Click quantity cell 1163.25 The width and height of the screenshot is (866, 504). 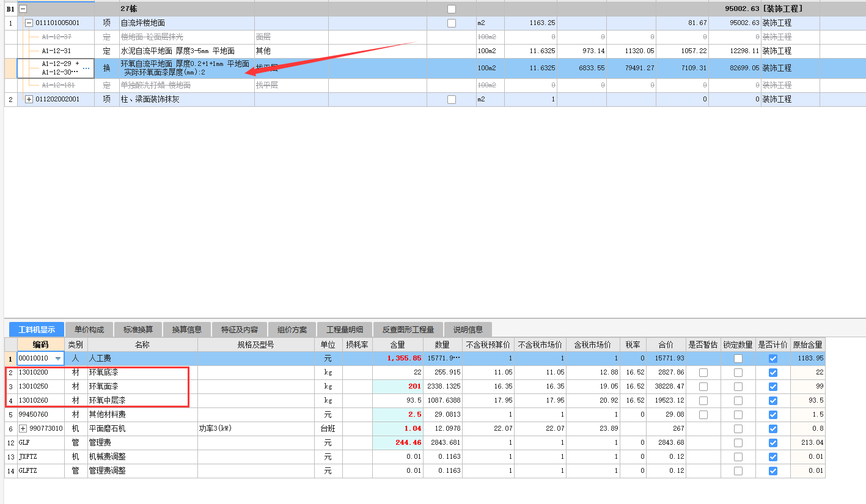click(x=530, y=23)
